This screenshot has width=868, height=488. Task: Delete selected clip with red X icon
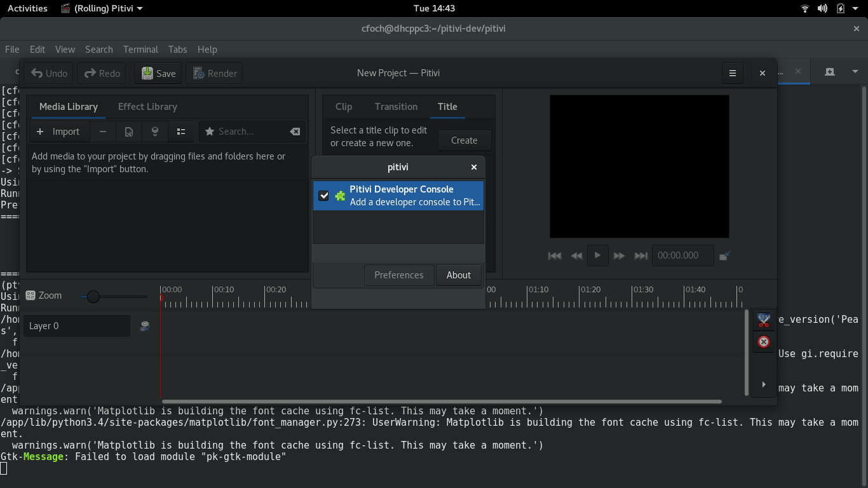tap(764, 342)
